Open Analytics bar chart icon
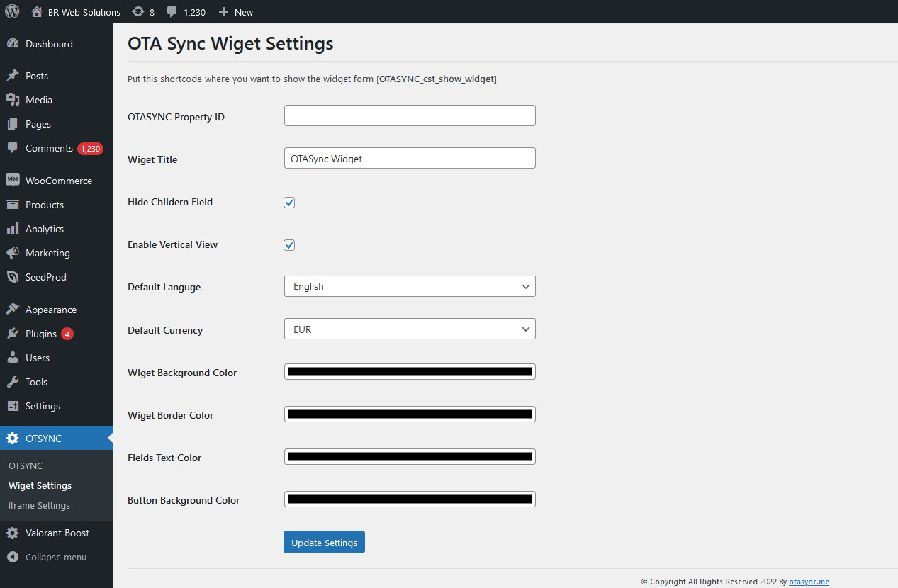Screen dimensions: 898x588 tap(13, 229)
